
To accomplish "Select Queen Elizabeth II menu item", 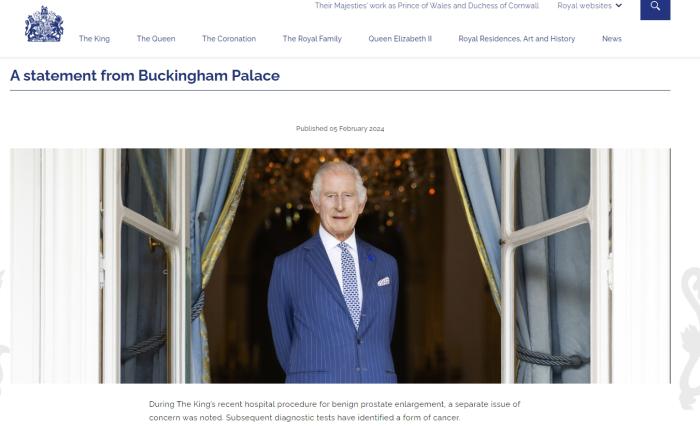I will pyautogui.click(x=400, y=39).
